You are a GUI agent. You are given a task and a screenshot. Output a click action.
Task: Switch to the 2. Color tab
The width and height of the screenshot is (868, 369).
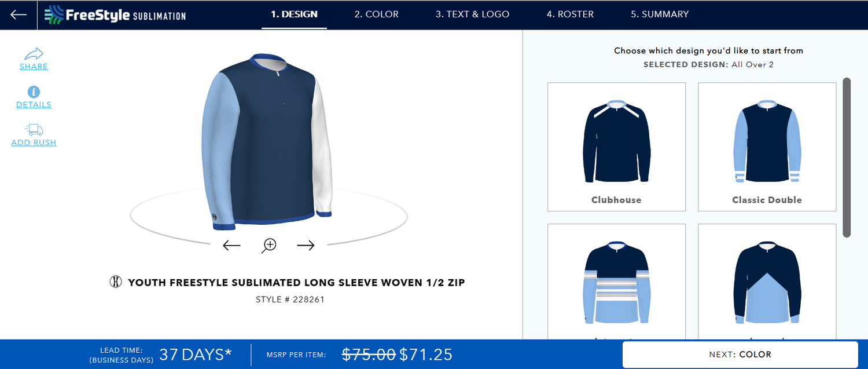point(377,14)
